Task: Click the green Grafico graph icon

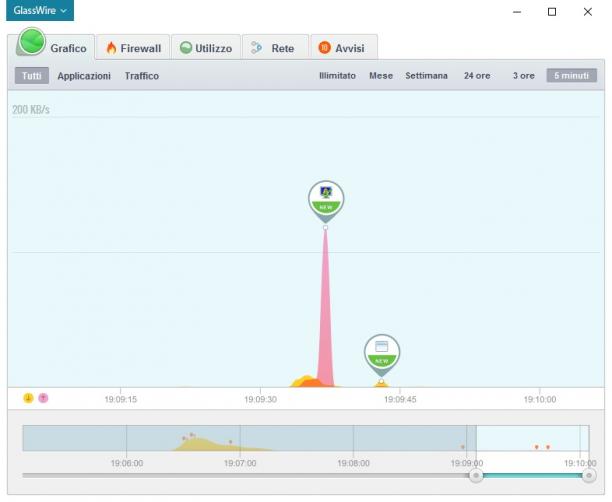Action: 32,41
